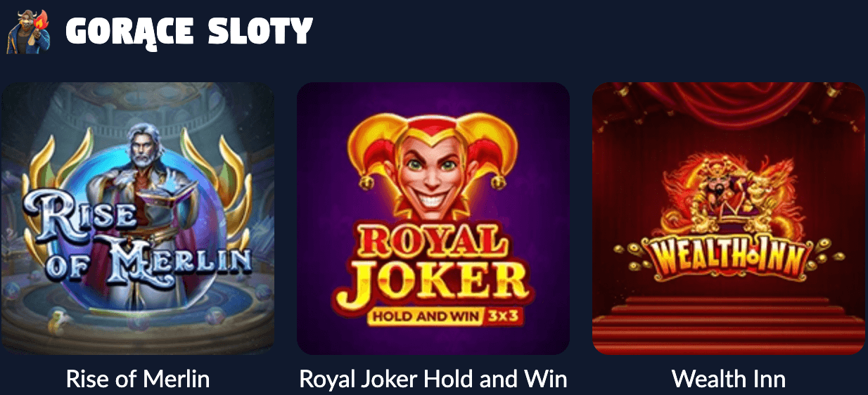868x395 pixels.
Task: Click the Rise of Merlin title link
Action: (x=138, y=379)
